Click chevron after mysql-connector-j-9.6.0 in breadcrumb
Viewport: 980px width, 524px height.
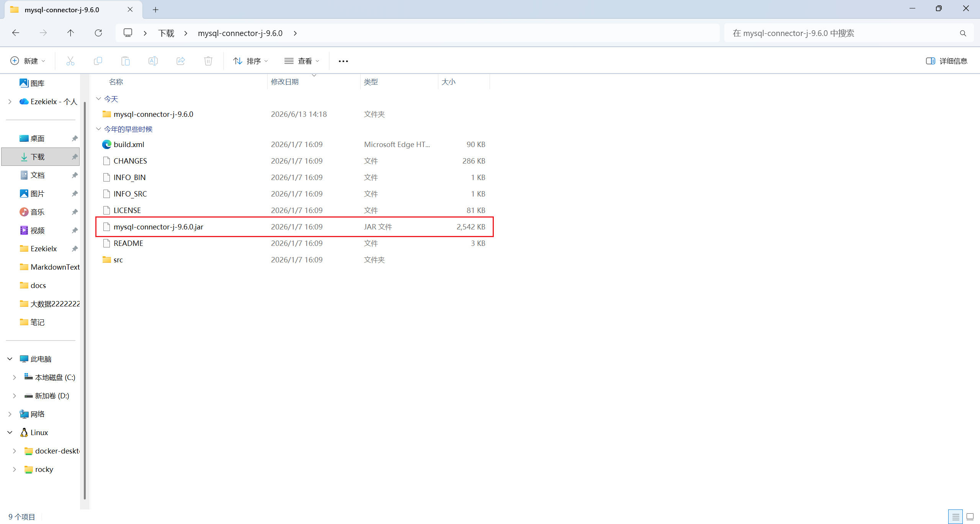tap(295, 33)
